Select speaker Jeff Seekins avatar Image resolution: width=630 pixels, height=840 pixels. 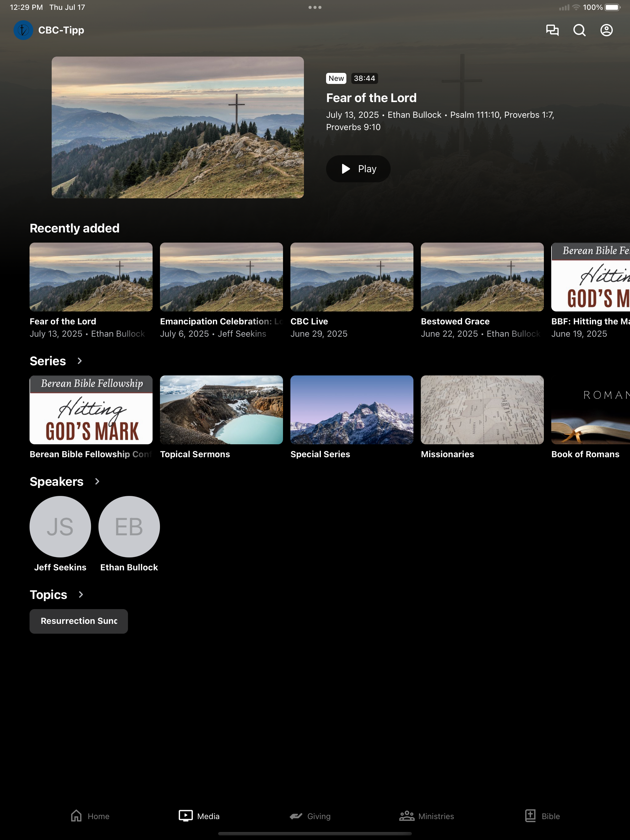[x=60, y=526]
